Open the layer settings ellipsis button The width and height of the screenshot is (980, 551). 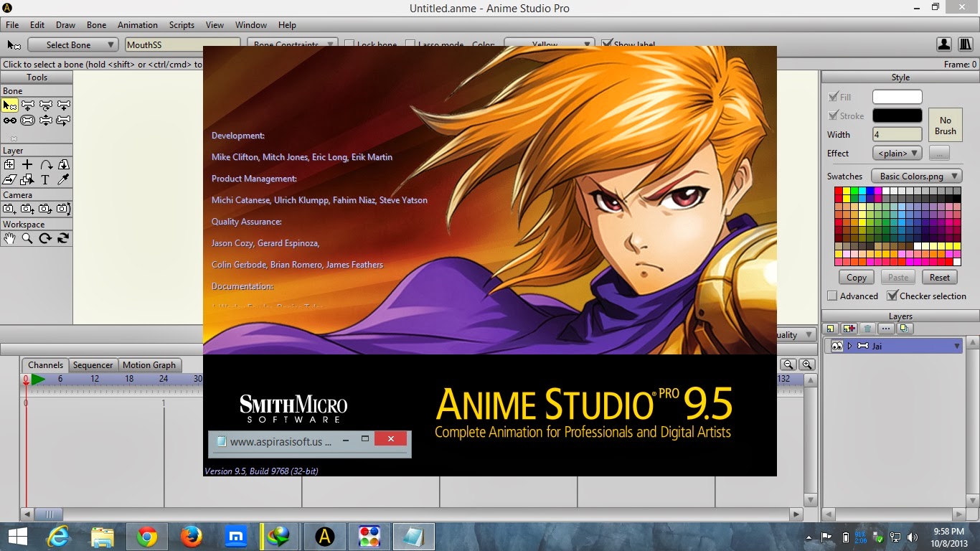pos(886,329)
